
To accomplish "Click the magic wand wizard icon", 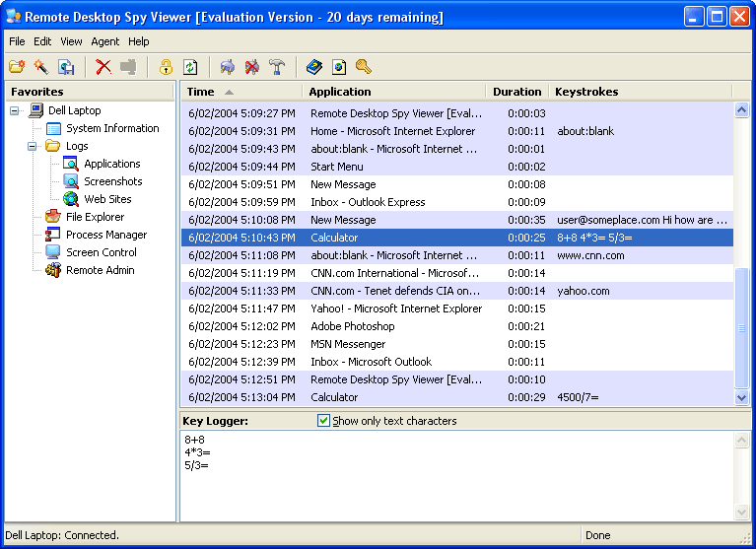I will [41, 66].
